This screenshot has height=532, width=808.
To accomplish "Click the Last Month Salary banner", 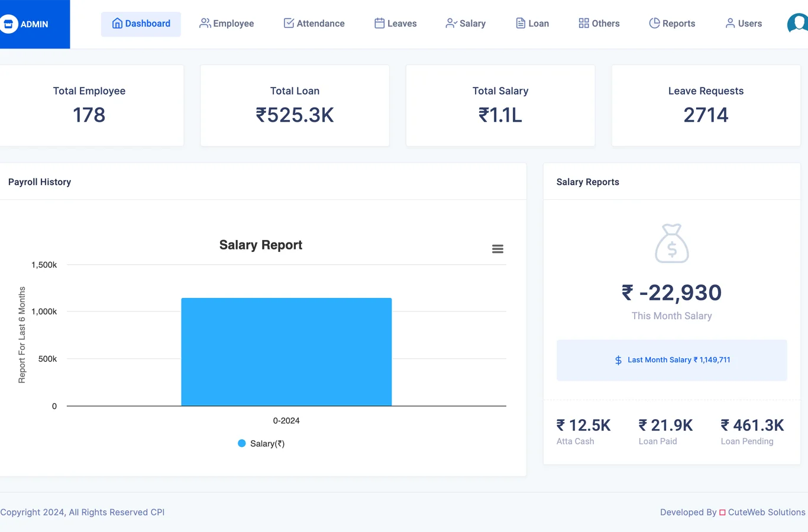I will pos(672,360).
